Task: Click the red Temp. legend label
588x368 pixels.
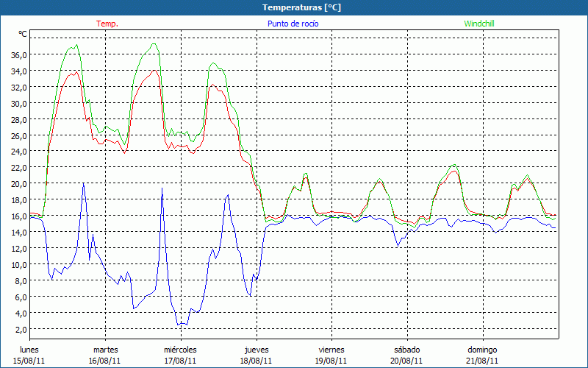Action: tap(107, 24)
